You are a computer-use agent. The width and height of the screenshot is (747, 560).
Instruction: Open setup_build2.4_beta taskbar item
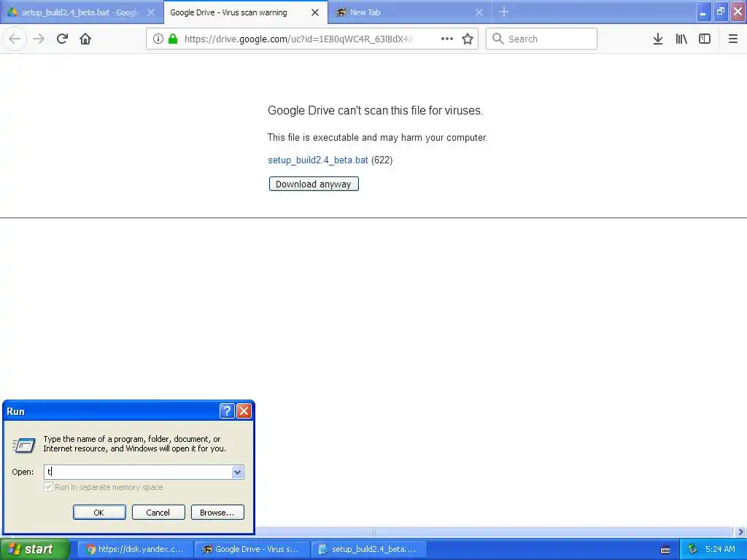pyautogui.click(x=368, y=549)
